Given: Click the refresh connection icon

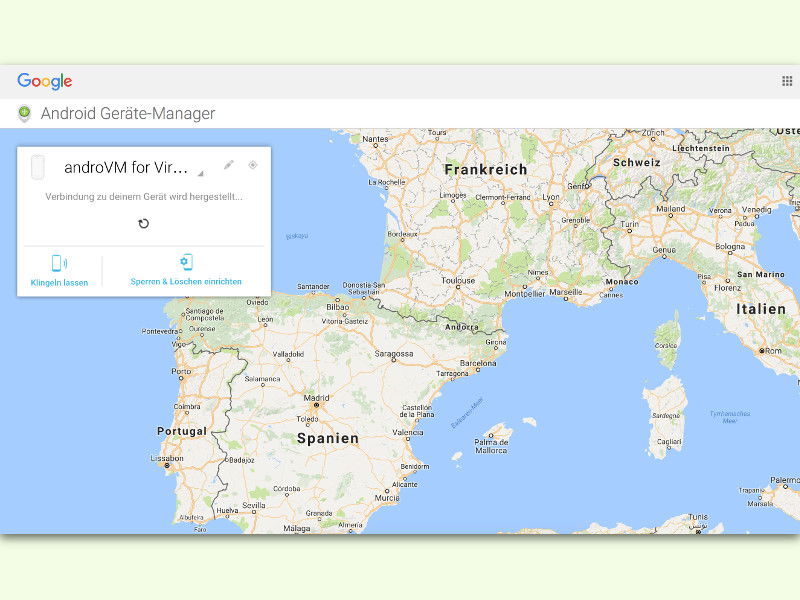Looking at the screenshot, I should click(x=143, y=223).
